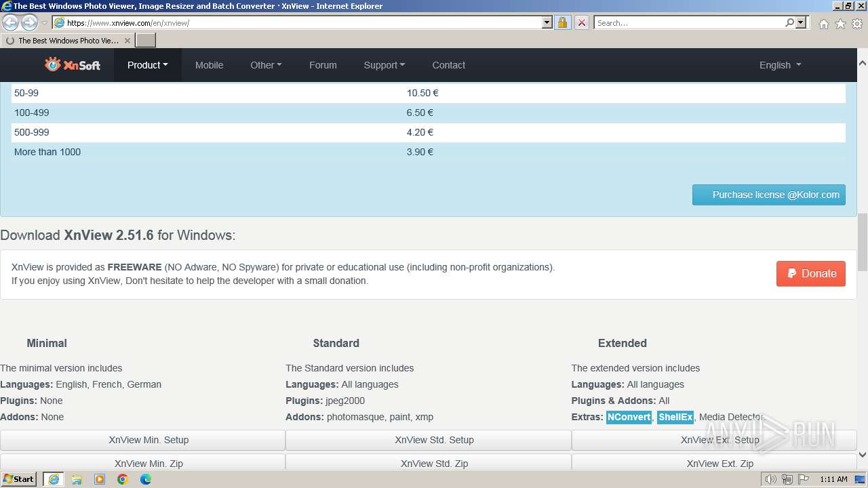The height and width of the screenshot is (488, 868).
Task: Click the Donate button
Action: (x=811, y=274)
